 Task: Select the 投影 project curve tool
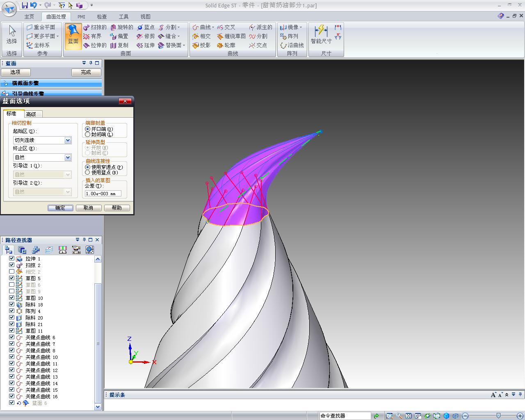[201, 45]
